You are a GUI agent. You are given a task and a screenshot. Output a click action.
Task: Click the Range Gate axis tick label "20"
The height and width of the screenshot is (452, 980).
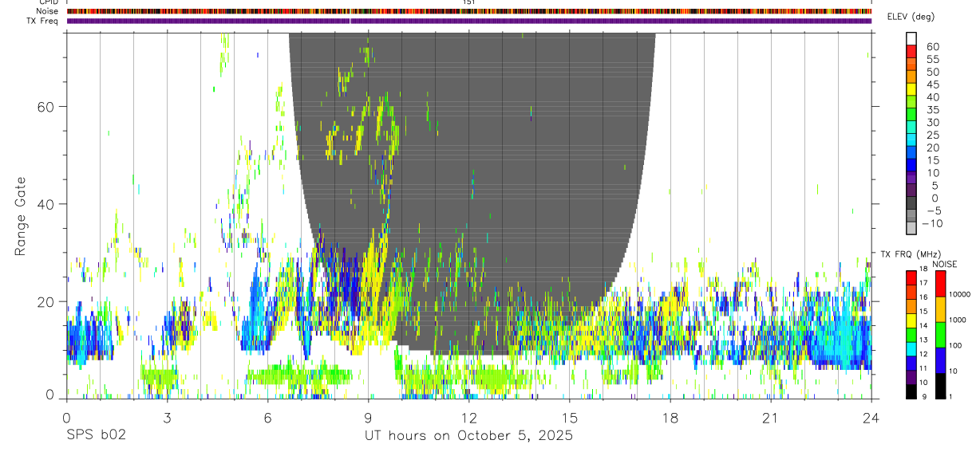click(x=47, y=301)
